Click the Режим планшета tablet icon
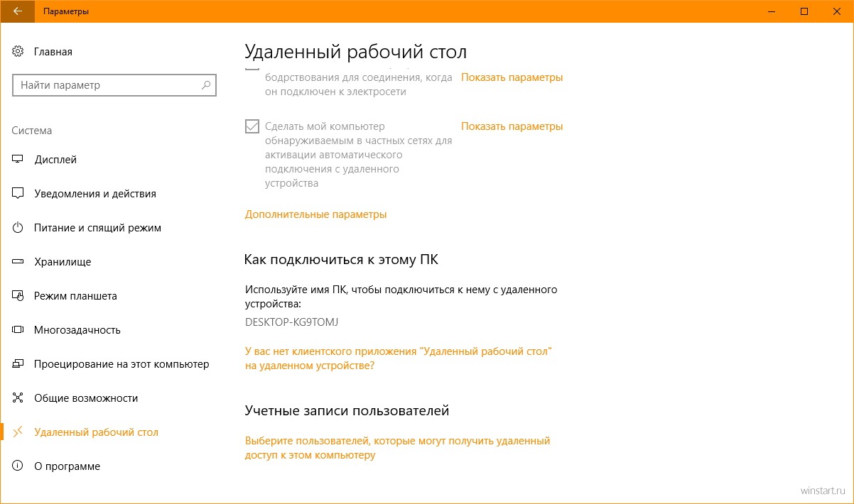Viewport: 854px width, 504px height. (18, 296)
